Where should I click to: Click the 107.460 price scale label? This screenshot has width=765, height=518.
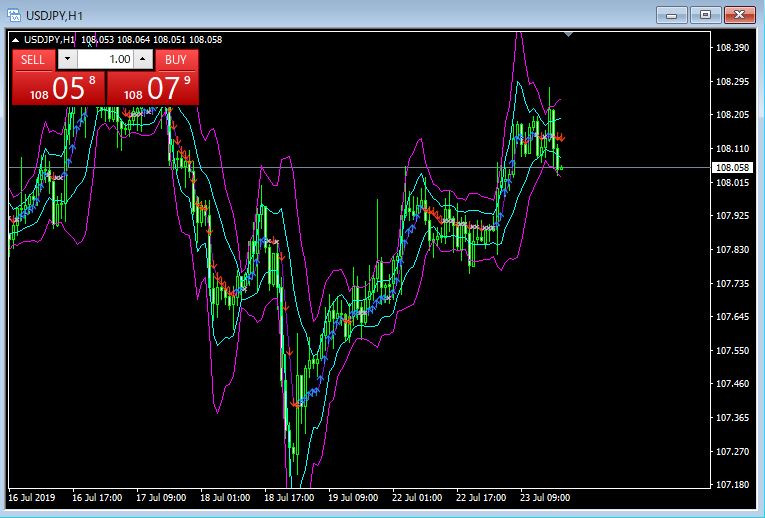pyautogui.click(x=732, y=383)
